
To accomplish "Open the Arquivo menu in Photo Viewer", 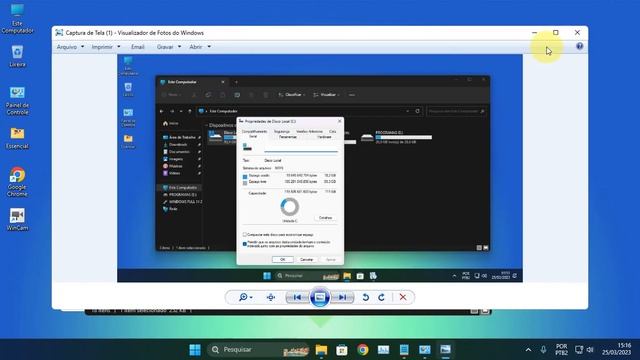I will pyautogui.click(x=70, y=47).
